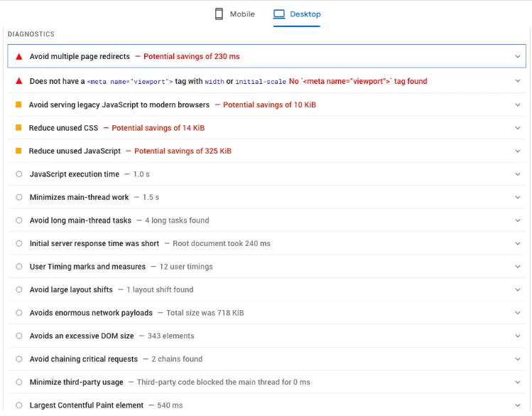Open the Avoids enormous network payloads audit
This screenshot has width=532, height=416.
coord(91,313)
